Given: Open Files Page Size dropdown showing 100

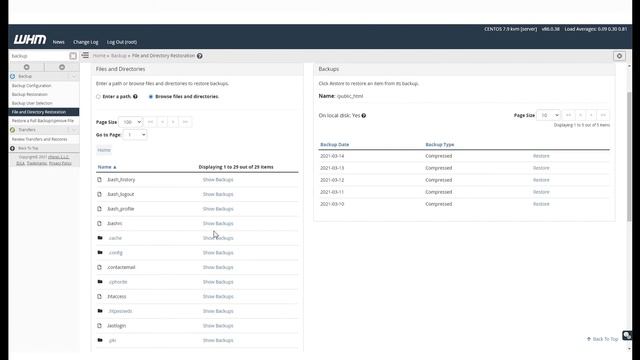Looking at the screenshot, I should 131,122.
